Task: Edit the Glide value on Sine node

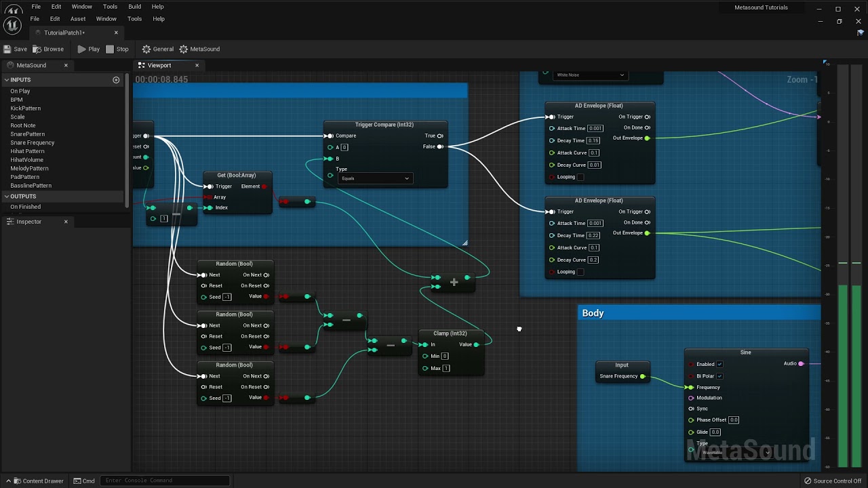Action: (715, 432)
